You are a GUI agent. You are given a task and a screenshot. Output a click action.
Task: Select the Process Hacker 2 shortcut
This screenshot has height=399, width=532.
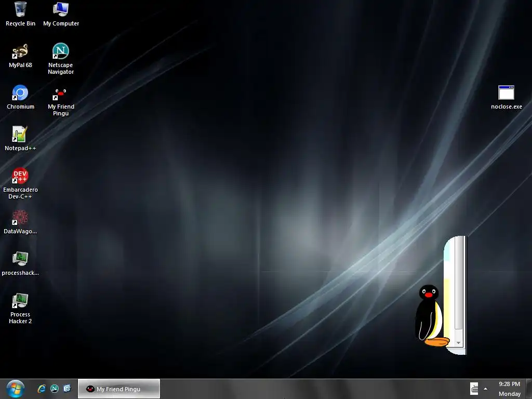(x=20, y=309)
